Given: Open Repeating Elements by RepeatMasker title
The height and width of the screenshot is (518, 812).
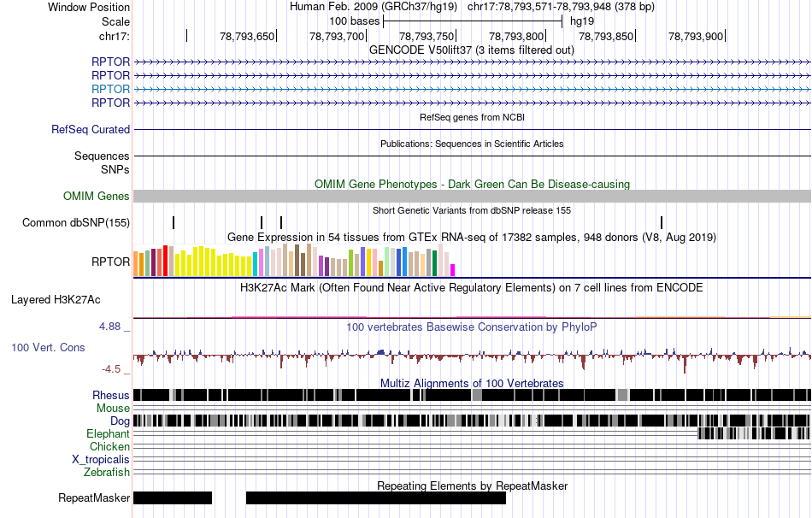Looking at the screenshot, I should (x=472, y=486).
